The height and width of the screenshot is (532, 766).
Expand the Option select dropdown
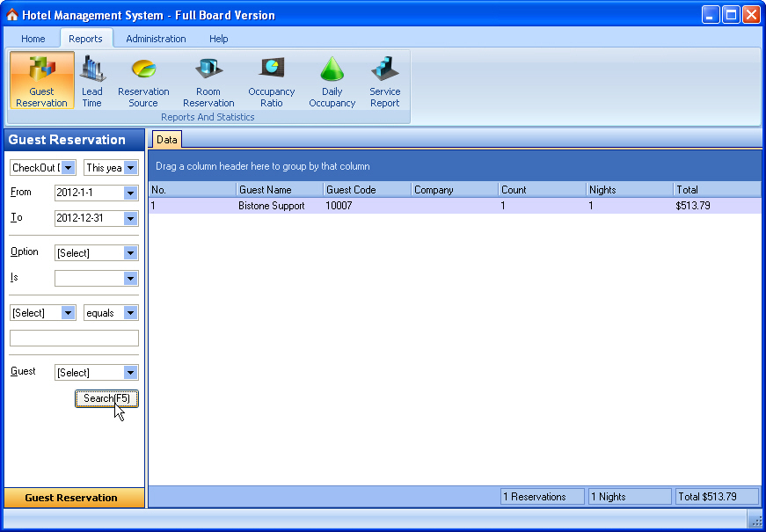131,253
